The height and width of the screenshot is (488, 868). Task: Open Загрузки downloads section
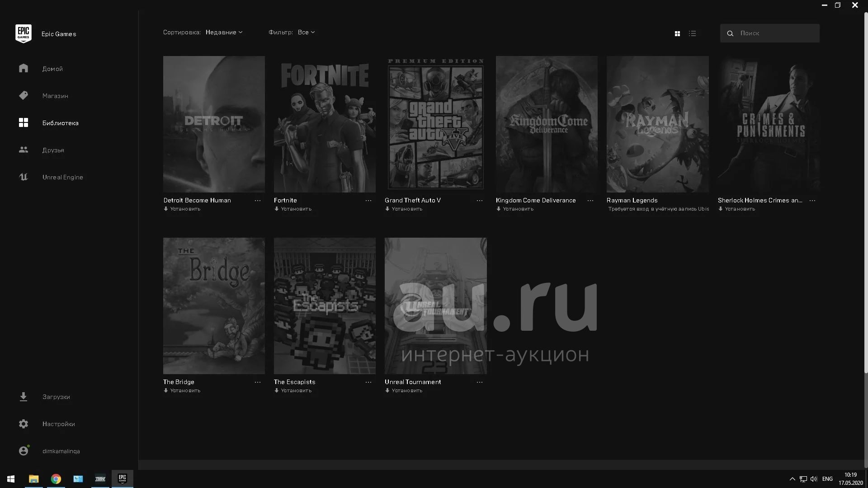[x=56, y=397]
